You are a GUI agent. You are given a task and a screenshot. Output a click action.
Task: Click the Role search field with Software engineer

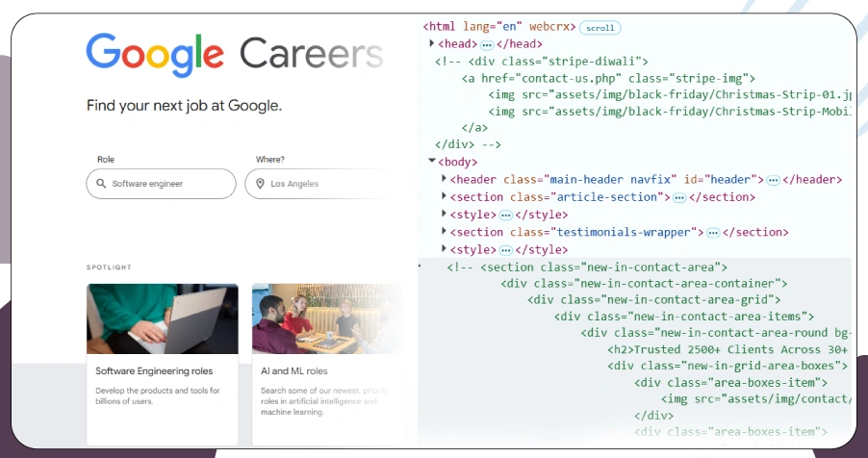pos(161,184)
